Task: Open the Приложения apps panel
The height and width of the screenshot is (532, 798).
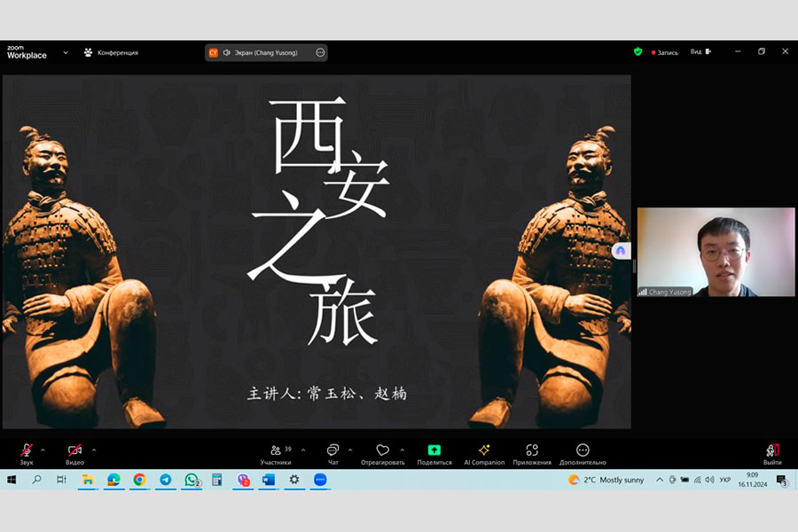Action: pos(532,454)
